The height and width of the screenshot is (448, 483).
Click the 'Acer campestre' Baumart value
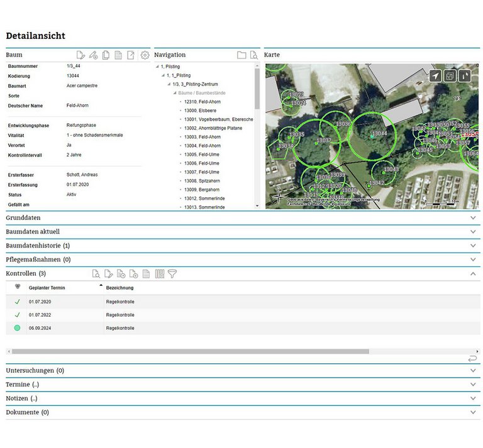pos(82,85)
